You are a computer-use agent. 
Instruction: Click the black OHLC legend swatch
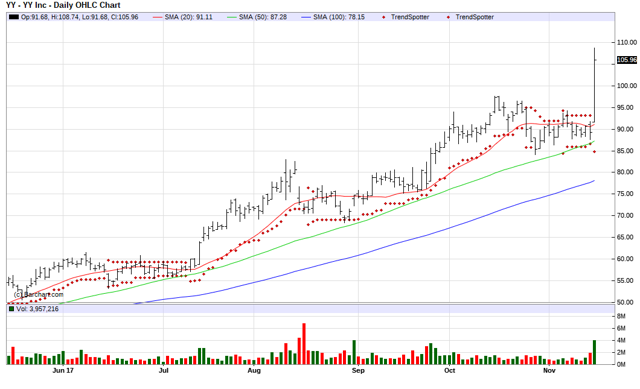tap(14, 17)
